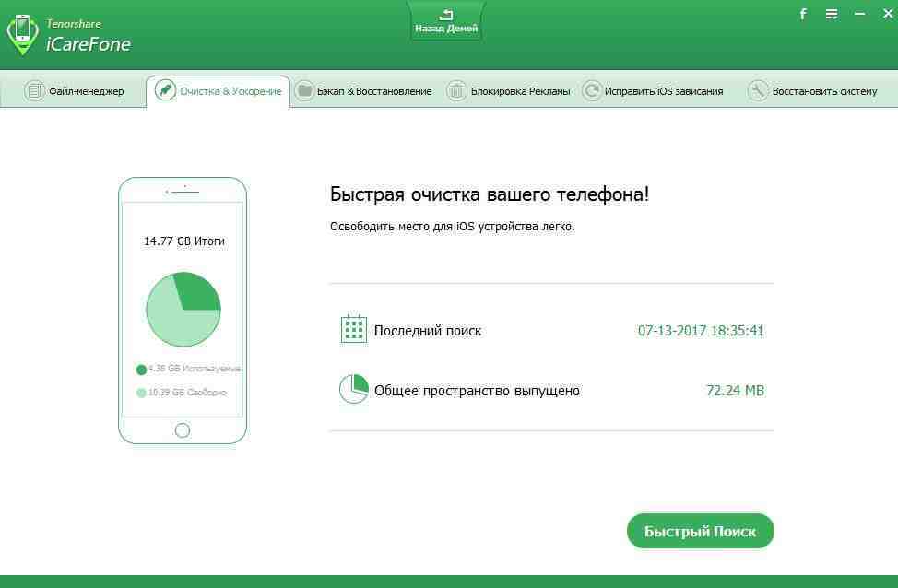The height and width of the screenshot is (588, 898).
Task: Open the Файл-менеджер tab
Action: pos(74,91)
